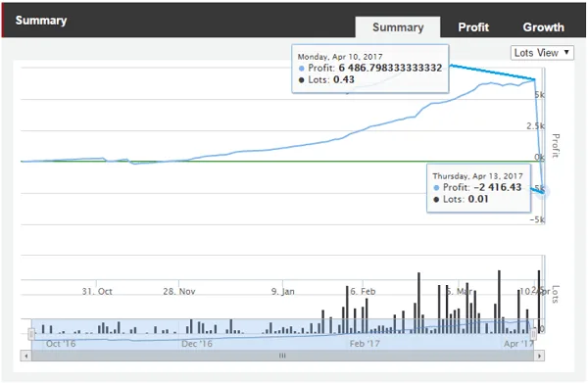Viewport: 588px width, 383px height.
Task: Click the '31. Oct' axis label
Action: point(97,291)
